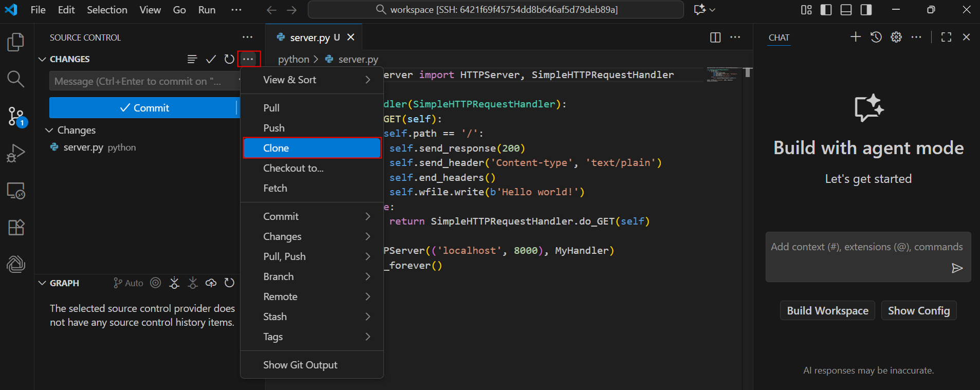
Task: Select the Auto branch picker in Graph
Action: pos(129,283)
